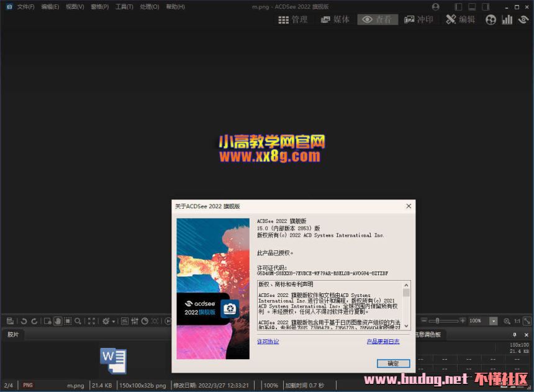
Task: Click the ACDSee app icon in title bar
Action: [9, 6]
